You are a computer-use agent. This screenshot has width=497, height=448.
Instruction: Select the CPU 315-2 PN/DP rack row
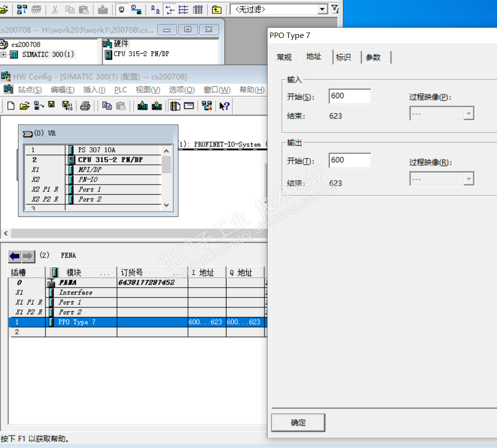click(93, 160)
